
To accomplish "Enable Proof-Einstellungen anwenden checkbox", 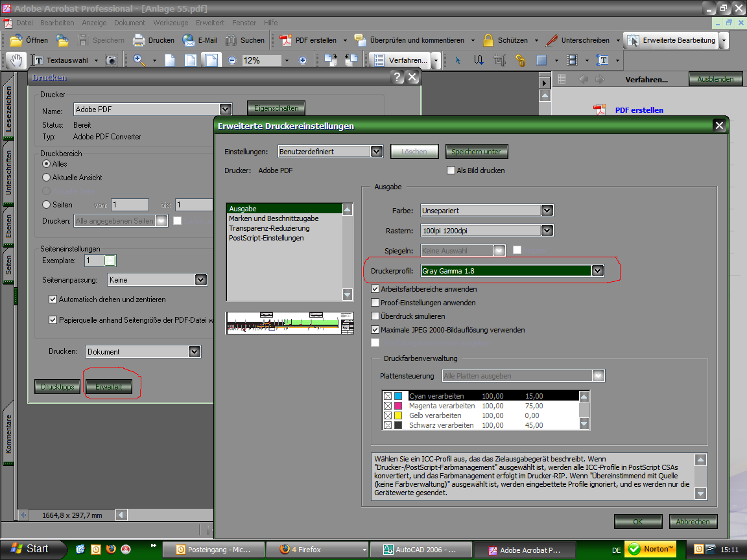I will pyautogui.click(x=375, y=303).
